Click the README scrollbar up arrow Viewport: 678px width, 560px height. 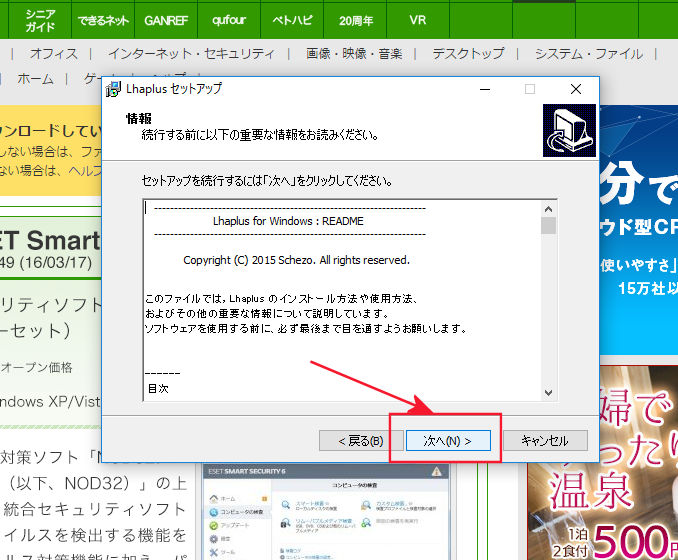548,209
